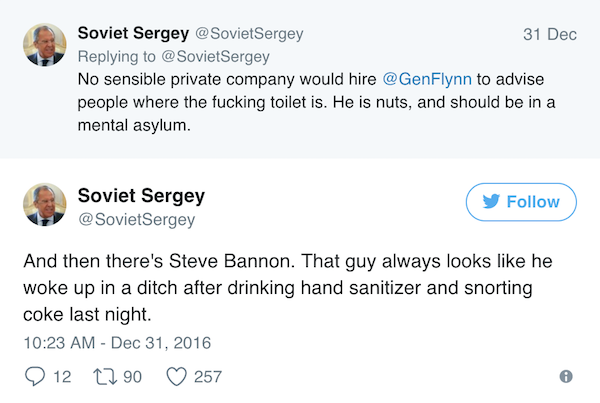The image size is (600, 403).
Task: Click the Follow button text
Action: [533, 202]
